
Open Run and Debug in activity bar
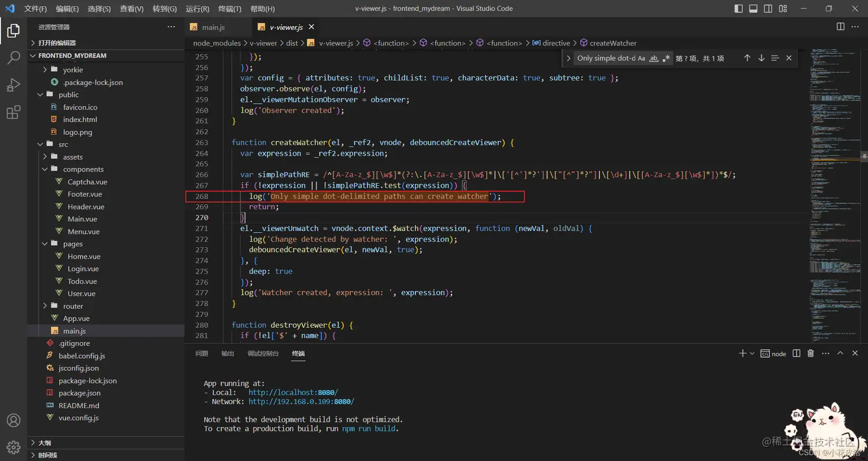tap(13, 85)
